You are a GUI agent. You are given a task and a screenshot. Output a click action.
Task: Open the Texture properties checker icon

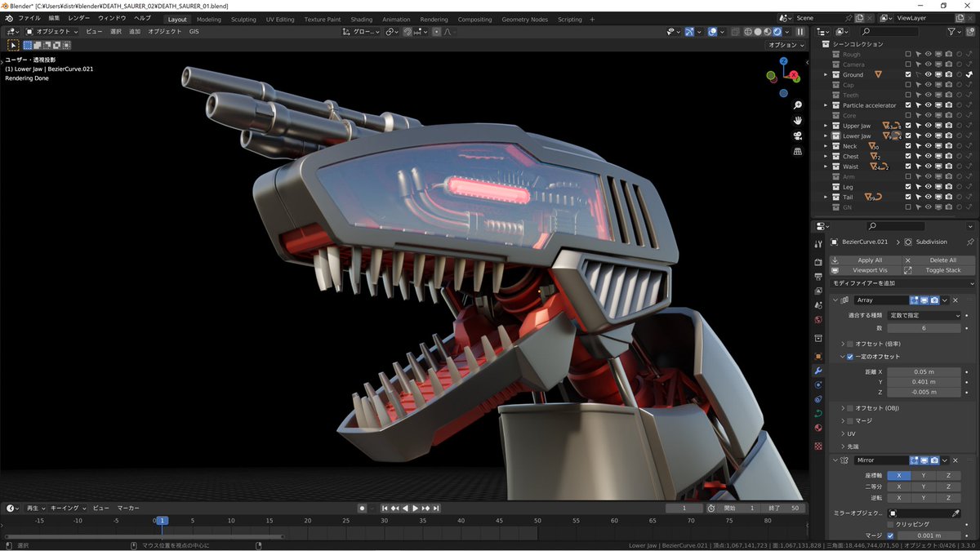pos(818,446)
